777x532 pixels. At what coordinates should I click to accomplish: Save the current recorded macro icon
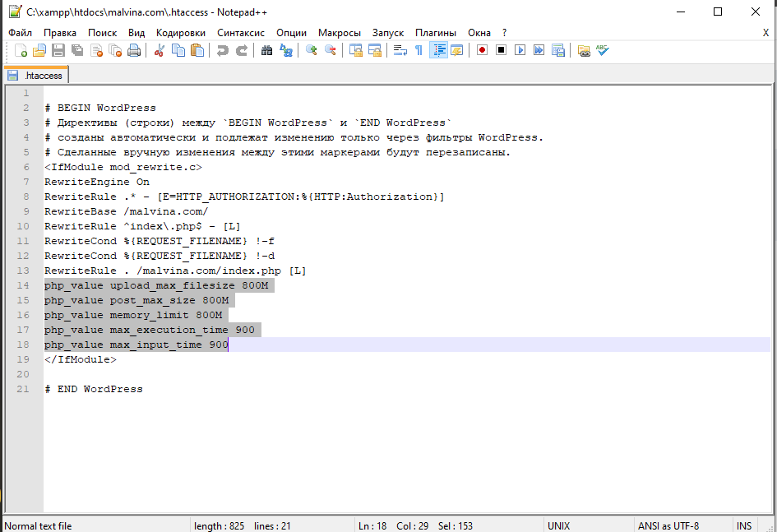tap(558, 50)
